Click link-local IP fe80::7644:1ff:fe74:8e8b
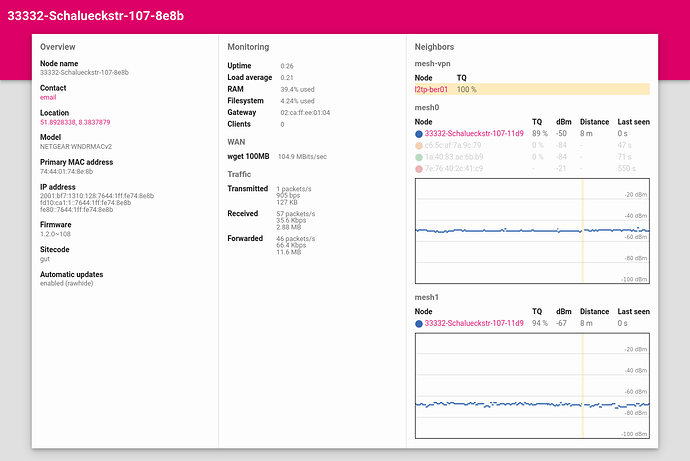The width and height of the screenshot is (690, 461). 77,210
